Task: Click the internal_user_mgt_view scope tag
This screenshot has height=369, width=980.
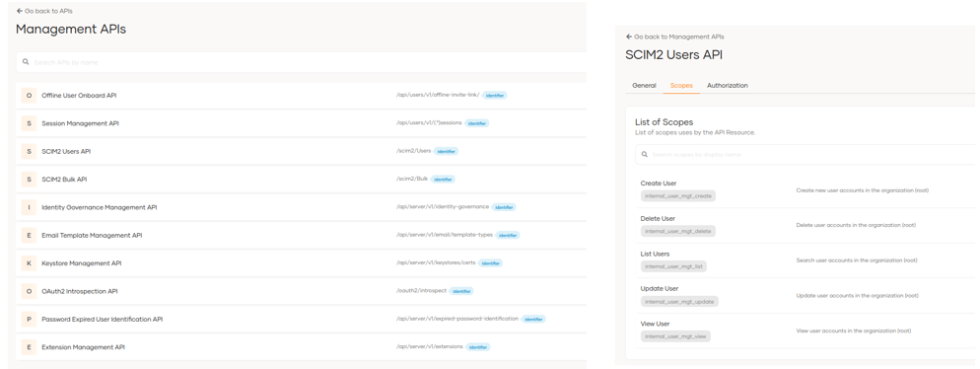Action: [x=675, y=336]
